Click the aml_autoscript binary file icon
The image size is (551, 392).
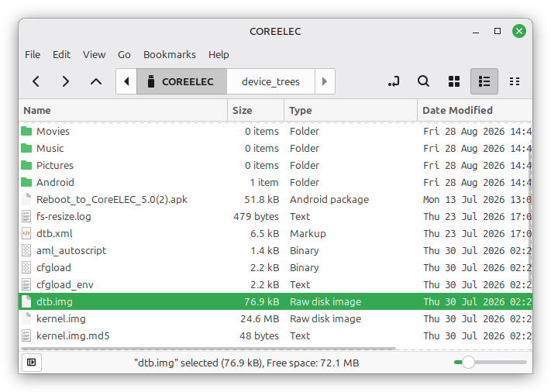pyautogui.click(x=26, y=250)
